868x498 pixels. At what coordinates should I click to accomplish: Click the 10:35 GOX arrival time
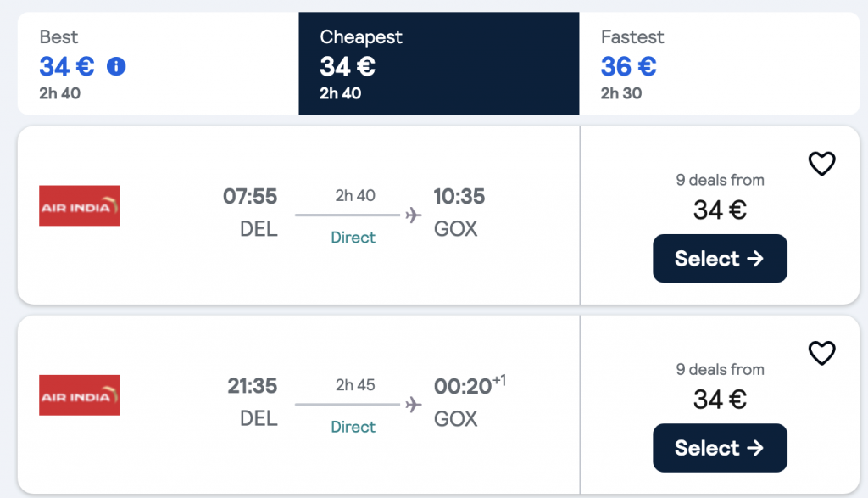(459, 196)
